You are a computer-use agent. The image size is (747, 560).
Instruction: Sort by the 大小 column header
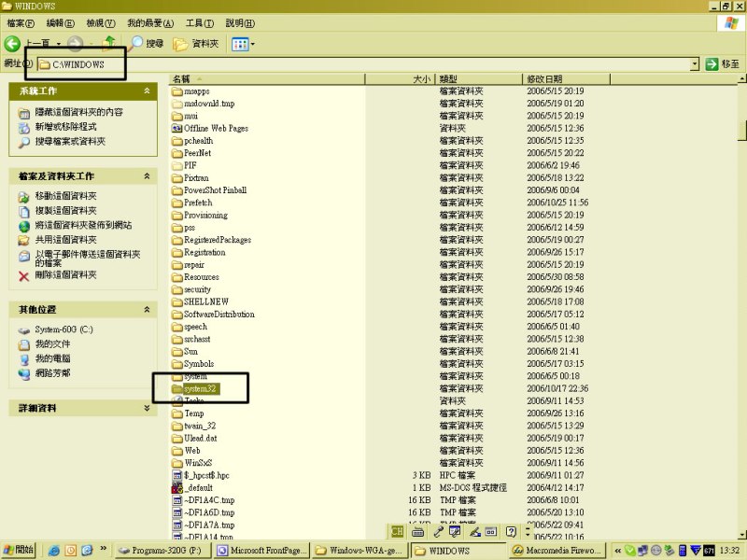(x=401, y=79)
